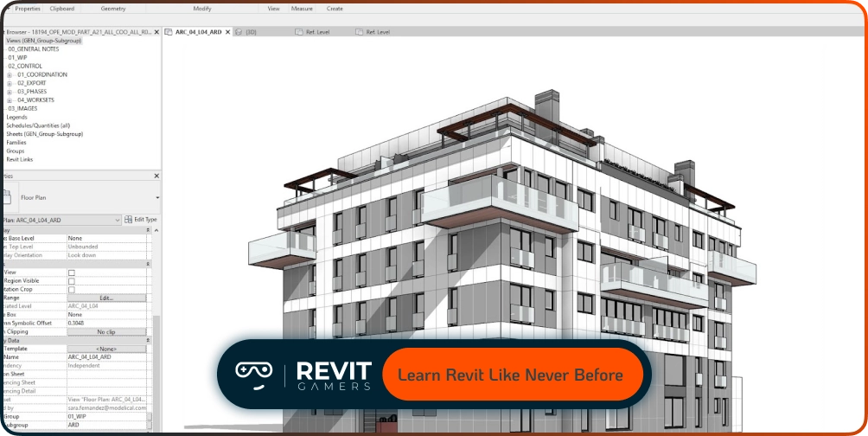Image resolution: width=868 pixels, height=436 pixels.
Task: Close the Properties palette
Action: coord(156,176)
